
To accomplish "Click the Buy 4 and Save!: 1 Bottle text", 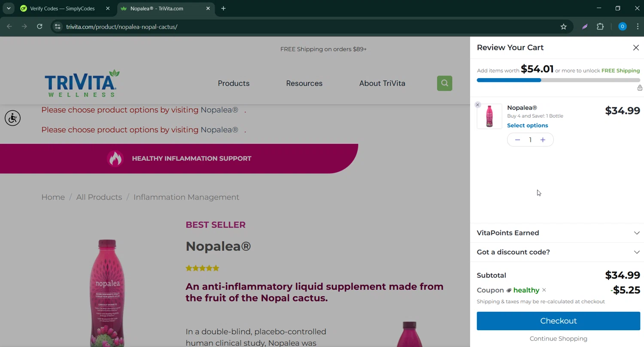I will tap(535, 116).
